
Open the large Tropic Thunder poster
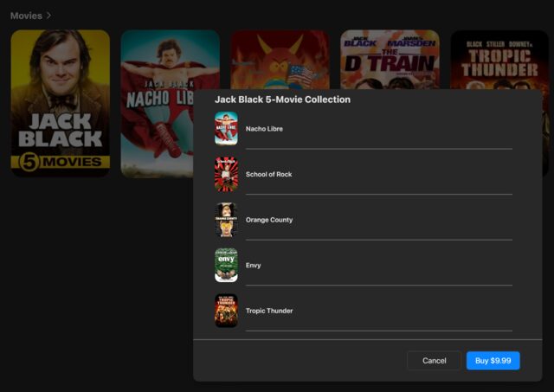tap(499, 60)
